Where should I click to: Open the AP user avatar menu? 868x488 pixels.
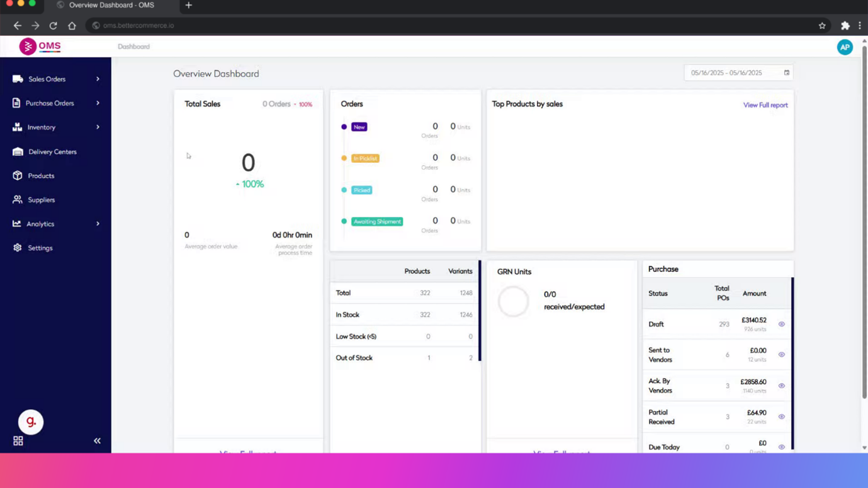coord(845,47)
